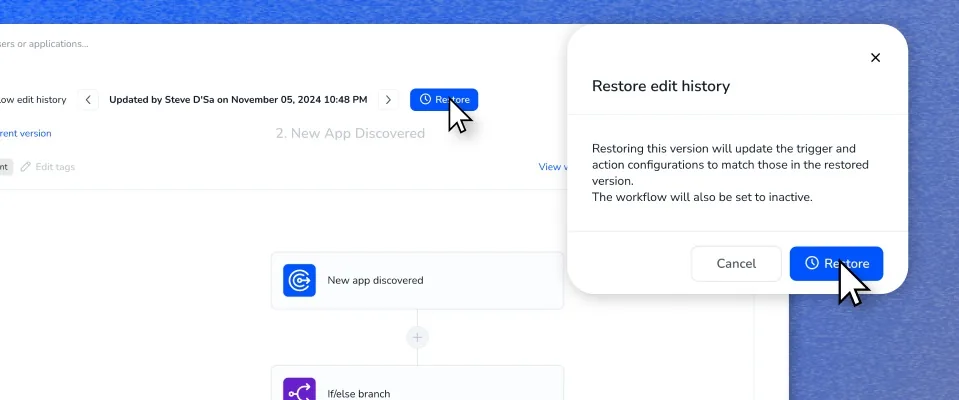Open the If/else branch step
The width and height of the screenshot is (959, 400).
(x=417, y=383)
